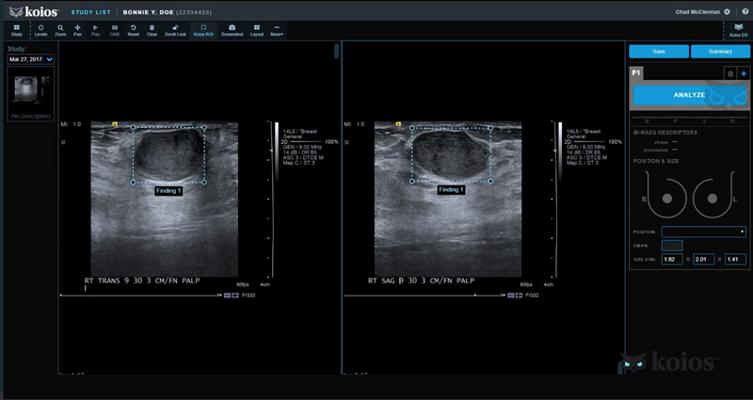This screenshot has width=753, height=400.
Task: Click the Clear trash icon in toolbar
Action: 152,29
